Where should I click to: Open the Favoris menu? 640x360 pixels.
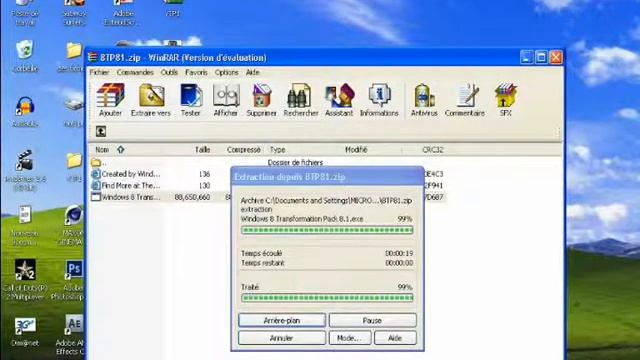click(x=196, y=72)
